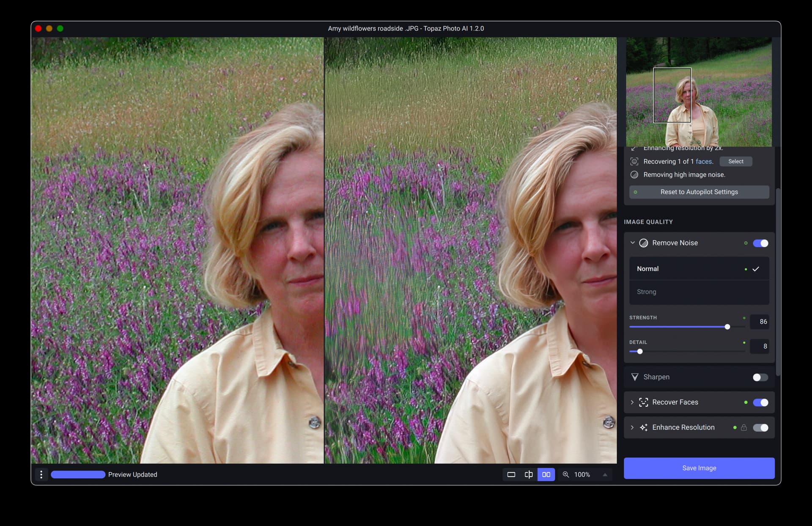The height and width of the screenshot is (526, 812).
Task: Enable the Sharpen toggle
Action: pyautogui.click(x=760, y=377)
